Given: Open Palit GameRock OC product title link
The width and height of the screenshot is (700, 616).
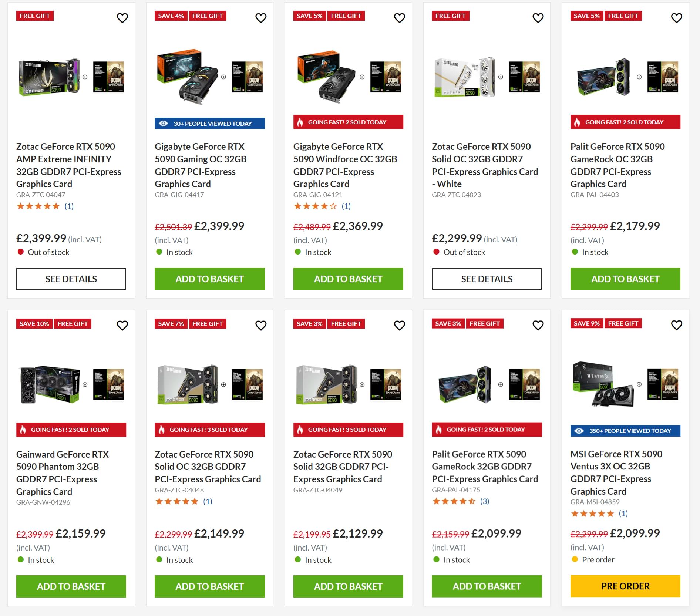Looking at the screenshot, I should pos(617,165).
